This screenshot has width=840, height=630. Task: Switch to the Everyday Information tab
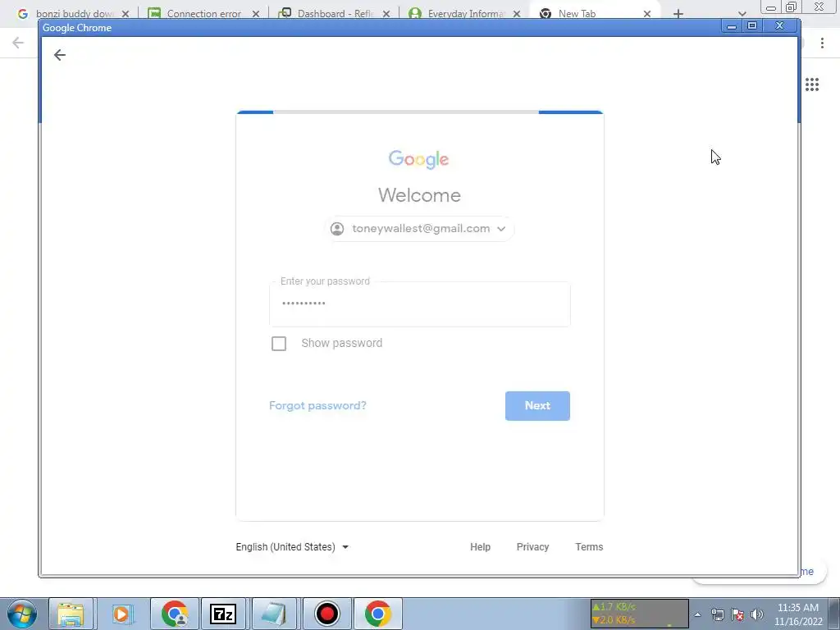(466, 13)
